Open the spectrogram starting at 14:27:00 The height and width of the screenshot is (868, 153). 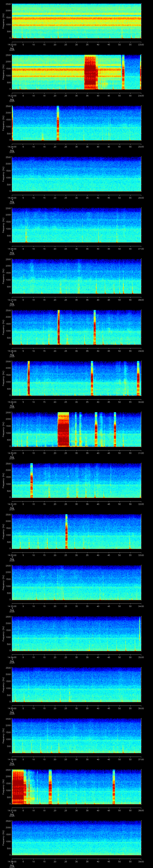(x=77, y=276)
